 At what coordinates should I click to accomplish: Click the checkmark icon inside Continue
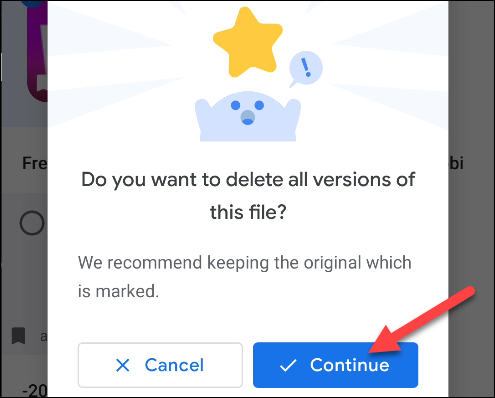pos(288,365)
